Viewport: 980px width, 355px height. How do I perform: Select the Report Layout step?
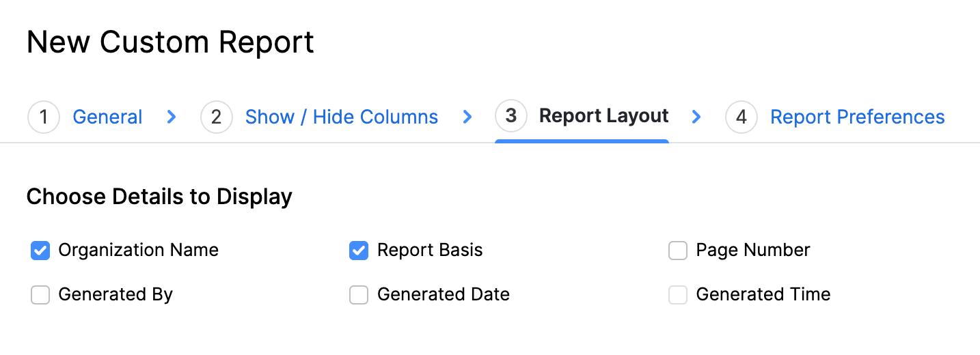[603, 116]
